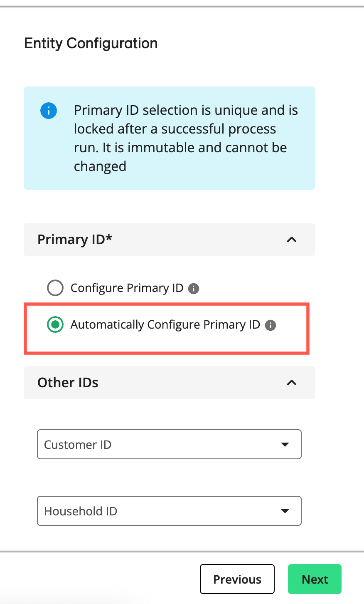Click the caret icon on Household ID dropdown
364x604 pixels.
tap(285, 511)
